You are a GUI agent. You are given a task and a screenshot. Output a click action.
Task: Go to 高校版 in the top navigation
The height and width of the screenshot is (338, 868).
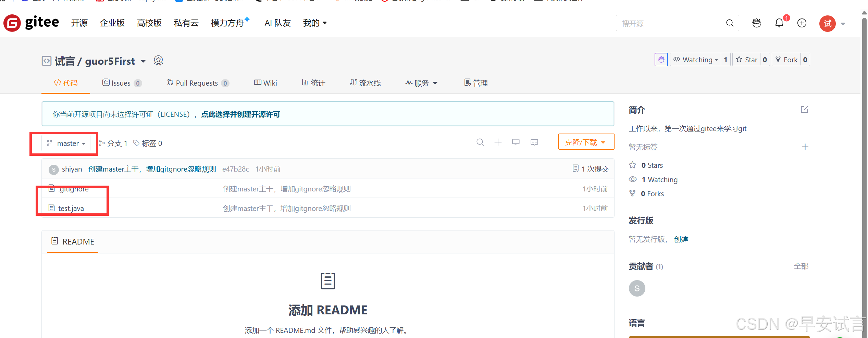click(149, 23)
